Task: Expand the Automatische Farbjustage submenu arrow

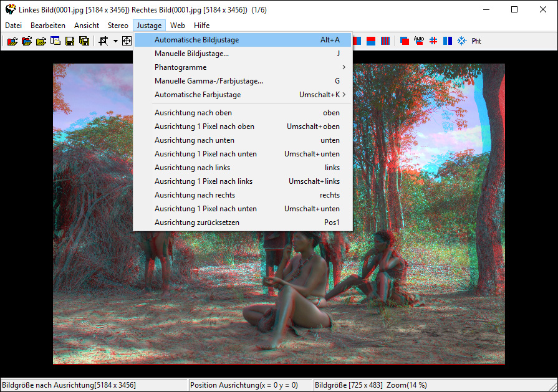Action: coord(344,95)
